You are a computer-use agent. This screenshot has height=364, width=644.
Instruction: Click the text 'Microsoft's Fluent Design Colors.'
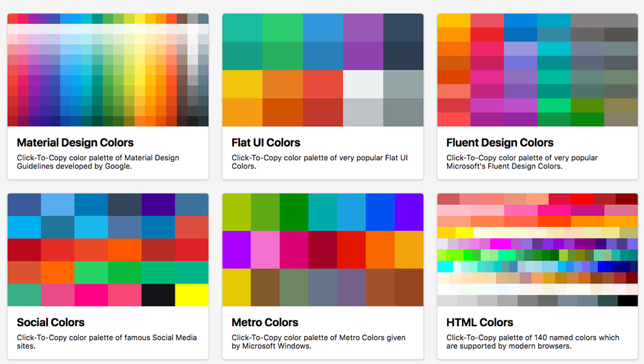pos(504,166)
